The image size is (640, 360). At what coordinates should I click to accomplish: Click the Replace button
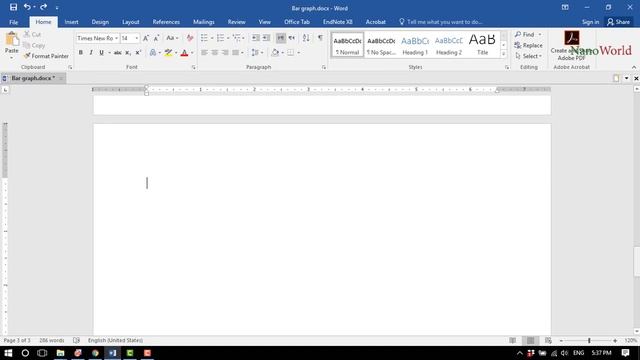[529, 45]
